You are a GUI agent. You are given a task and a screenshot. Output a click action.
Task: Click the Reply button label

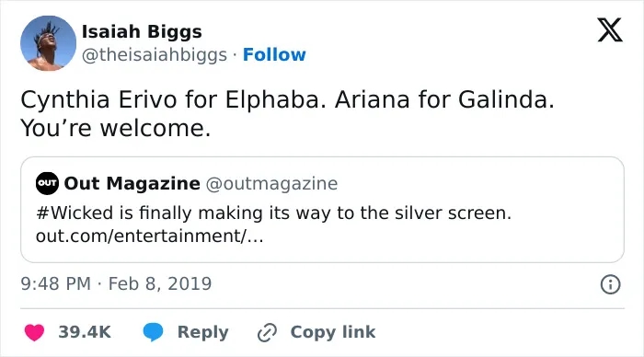203,332
